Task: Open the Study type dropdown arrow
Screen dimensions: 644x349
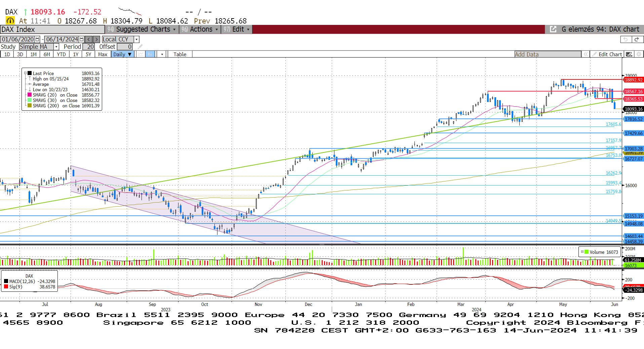Action: tap(56, 47)
